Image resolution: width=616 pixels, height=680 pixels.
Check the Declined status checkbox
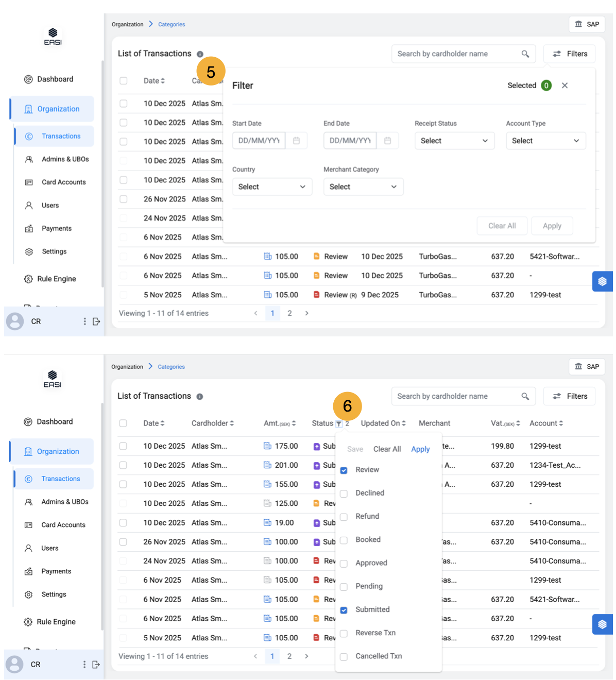tap(344, 494)
